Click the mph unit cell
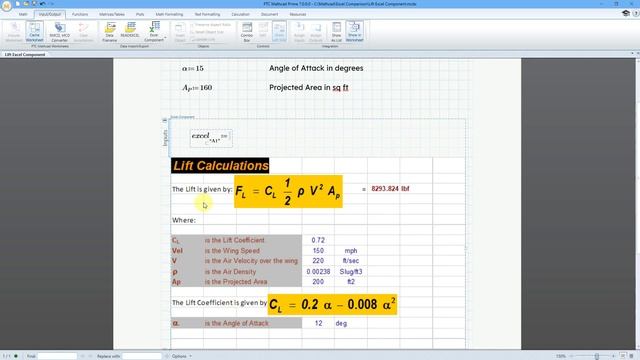Screen dimensions: 640x360 click(351, 251)
